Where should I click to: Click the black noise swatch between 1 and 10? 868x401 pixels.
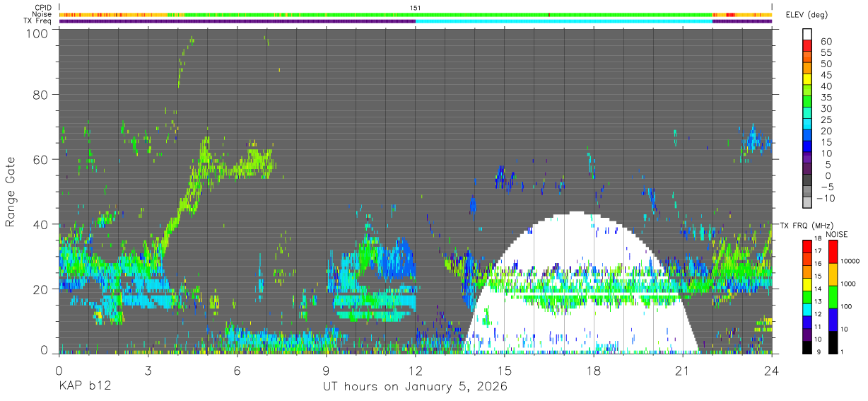pyautogui.click(x=833, y=341)
